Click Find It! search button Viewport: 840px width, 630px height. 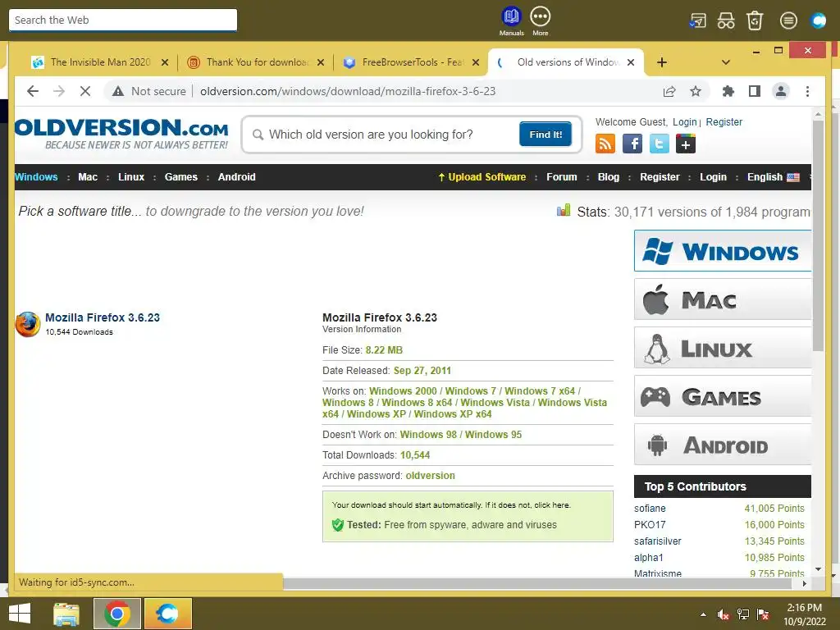(x=546, y=134)
